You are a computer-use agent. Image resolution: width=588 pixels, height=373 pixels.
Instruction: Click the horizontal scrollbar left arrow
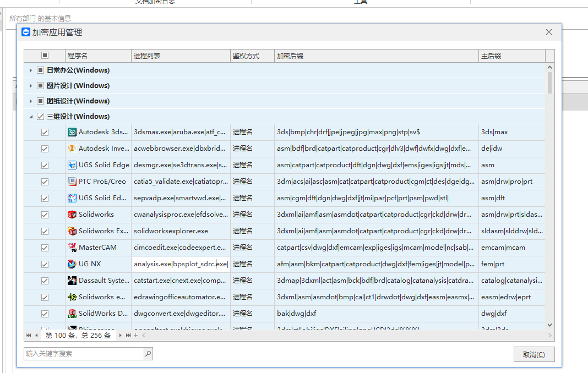pyautogui.click(x=144, y=335)
